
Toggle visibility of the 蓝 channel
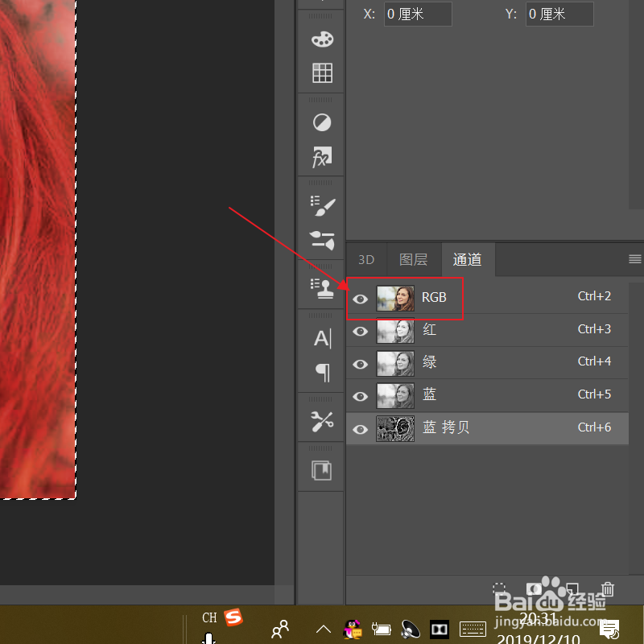click(x=360, y=396)
